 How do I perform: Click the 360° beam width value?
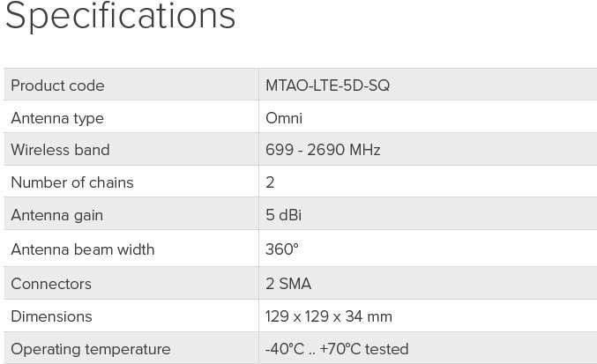(x=282, y=249)
